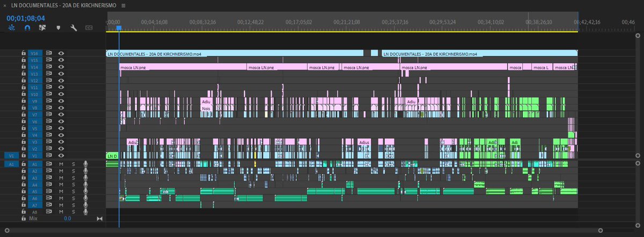This screenshot has height=237, width=644.
Task: Click the Mix track output icon
Action: pyautogui.click(x=99, y=219)
